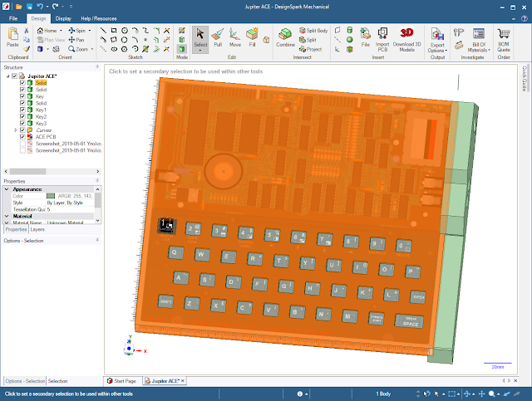532x401 pixels.
Task: Switch to the Layers panel tab
Action: click(x=37, y=229)
